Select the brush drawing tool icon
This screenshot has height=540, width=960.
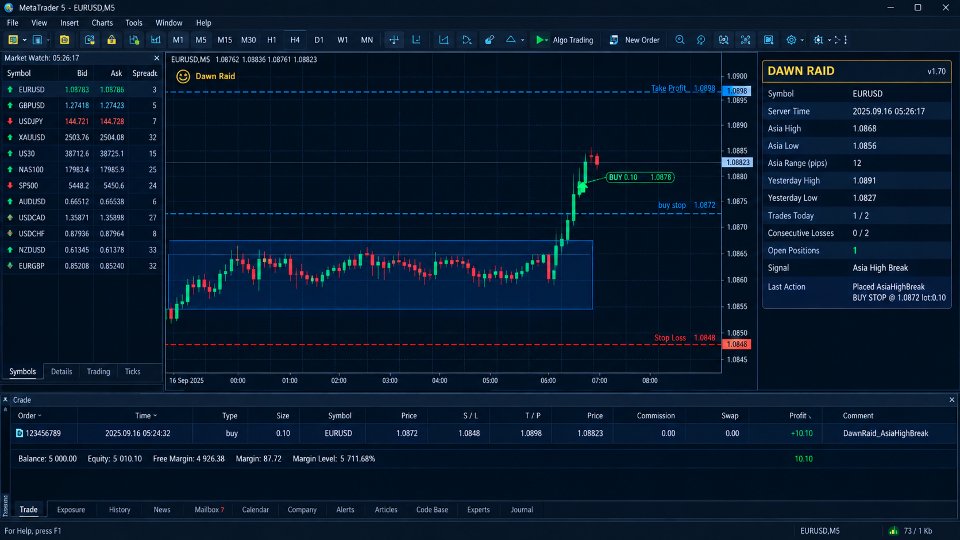489,40
